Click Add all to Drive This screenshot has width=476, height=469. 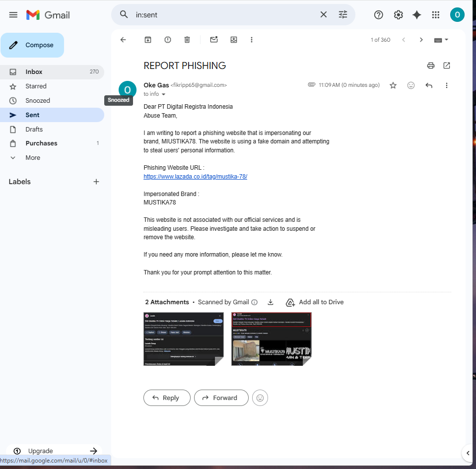pyautogui.click(x=315, y=302)
